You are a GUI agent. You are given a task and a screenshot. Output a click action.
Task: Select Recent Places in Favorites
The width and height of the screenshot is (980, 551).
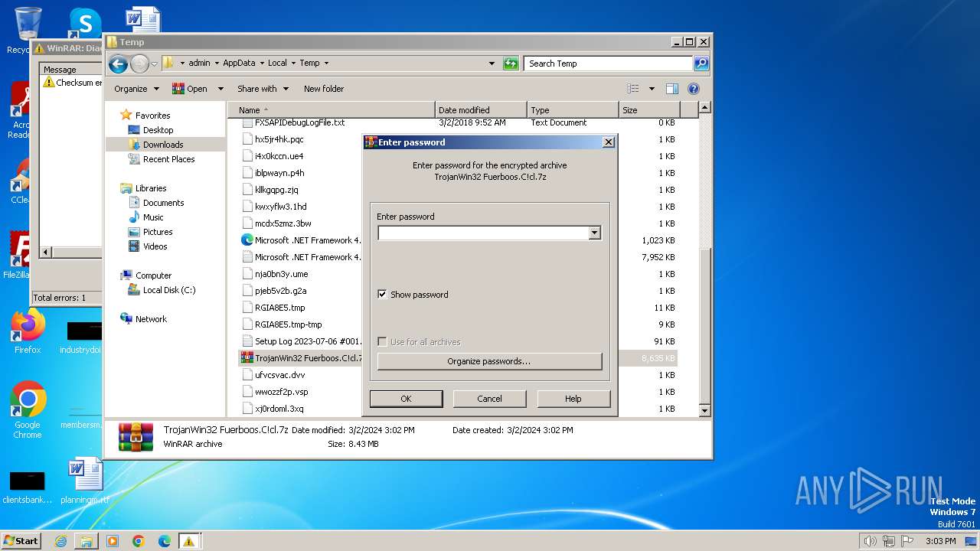coord(168,159)
